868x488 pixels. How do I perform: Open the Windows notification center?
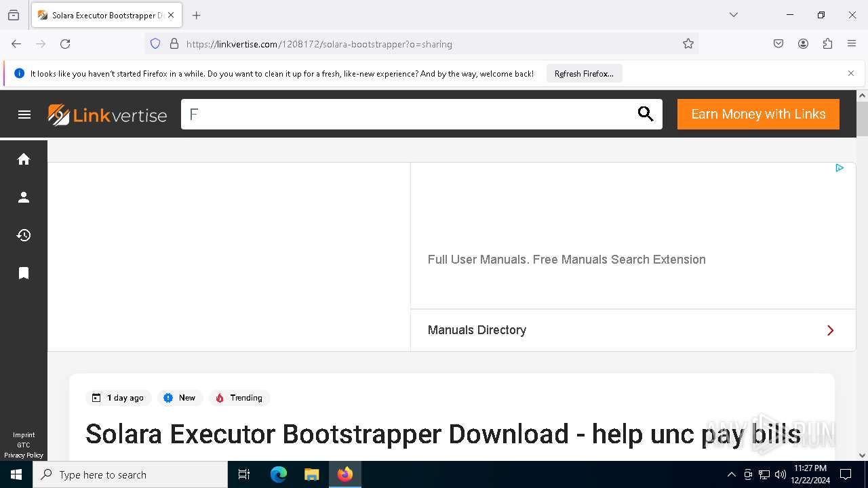(x=846, y=474)
